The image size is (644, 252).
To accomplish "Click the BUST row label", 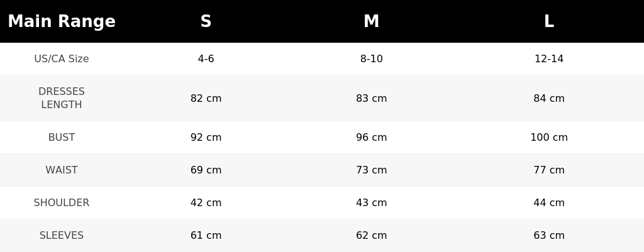I will pyautogui.click(x=62, y=138).
